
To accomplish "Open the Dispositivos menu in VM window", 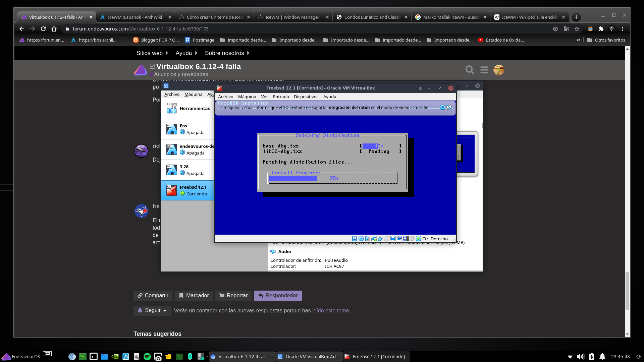I will [306, 97].
